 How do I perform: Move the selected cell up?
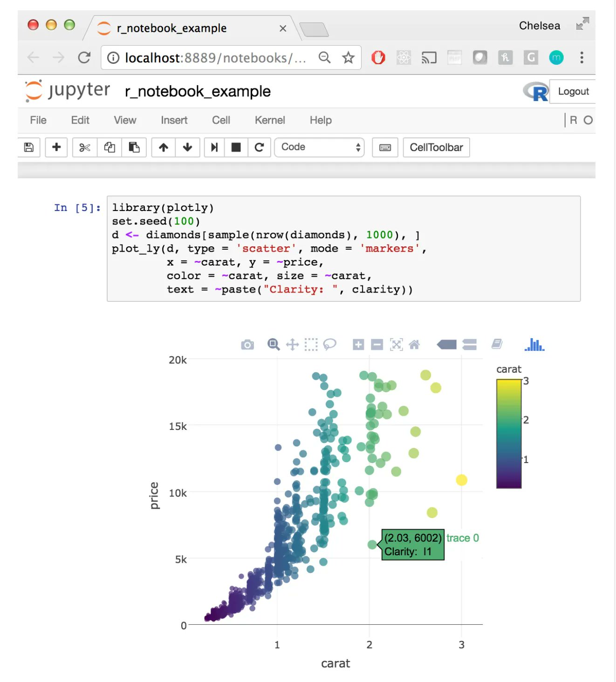[164, 148]
